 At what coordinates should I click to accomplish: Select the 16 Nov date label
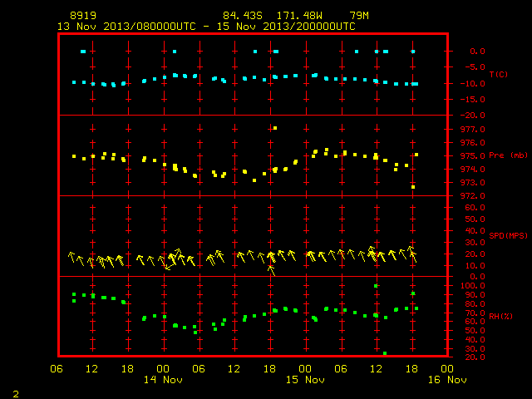447,380
